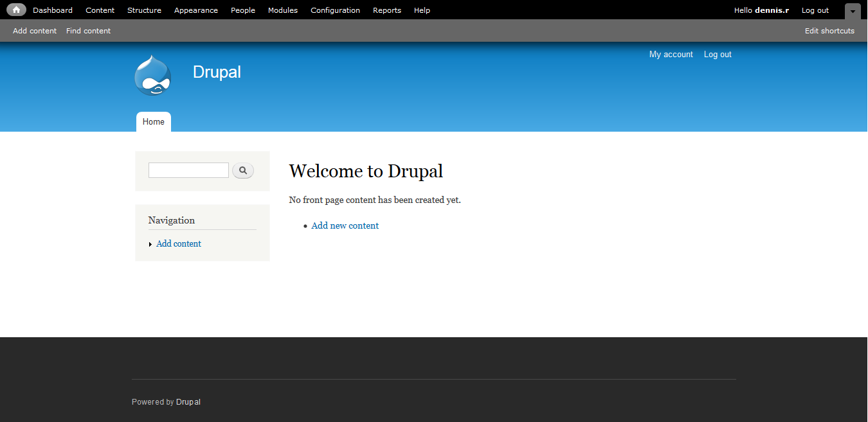
Task: Click the Drupal site name title
Action: tap(217, 72)
